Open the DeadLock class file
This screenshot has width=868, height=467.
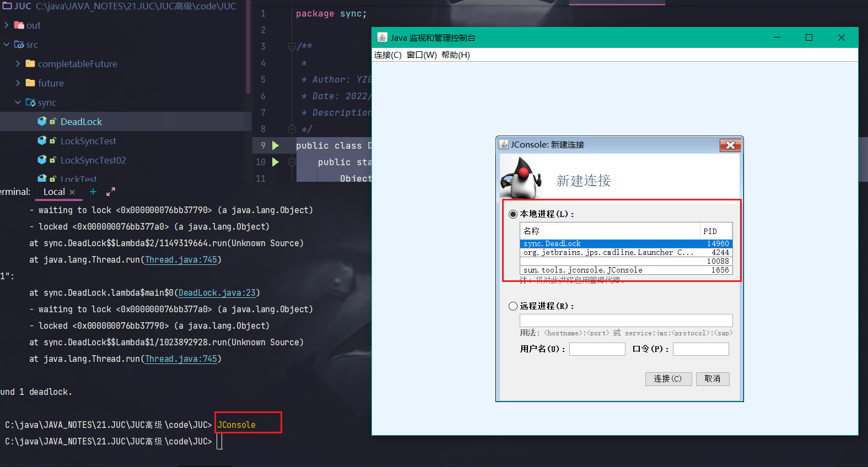[x=81, y=122]
